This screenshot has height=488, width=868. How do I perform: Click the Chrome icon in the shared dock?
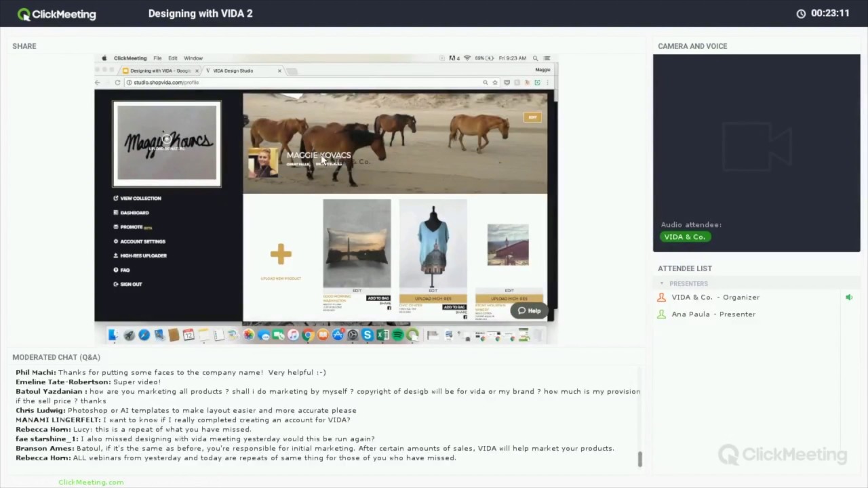point(308,335)
